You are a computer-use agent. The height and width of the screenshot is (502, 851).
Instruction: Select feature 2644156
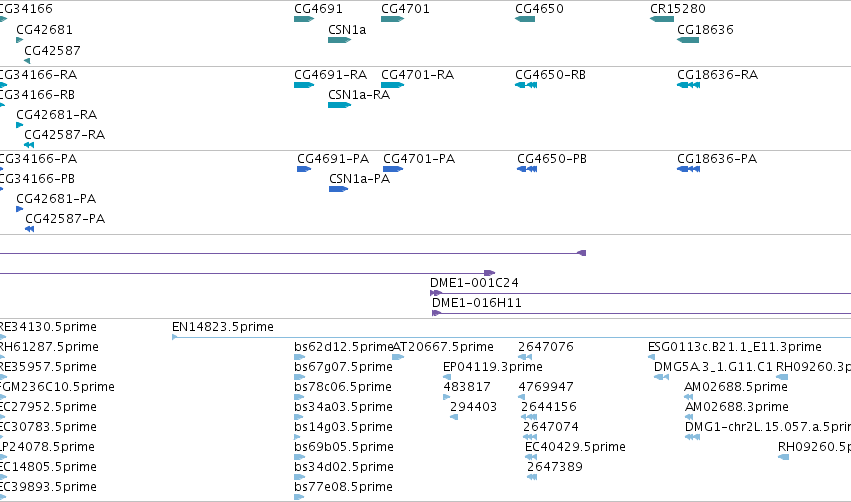click(x=548, y=407)
